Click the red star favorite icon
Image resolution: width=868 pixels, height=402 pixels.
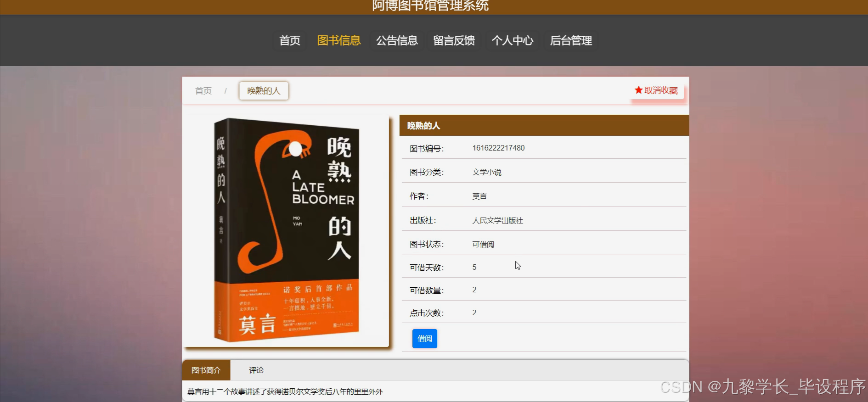(638, 90)
